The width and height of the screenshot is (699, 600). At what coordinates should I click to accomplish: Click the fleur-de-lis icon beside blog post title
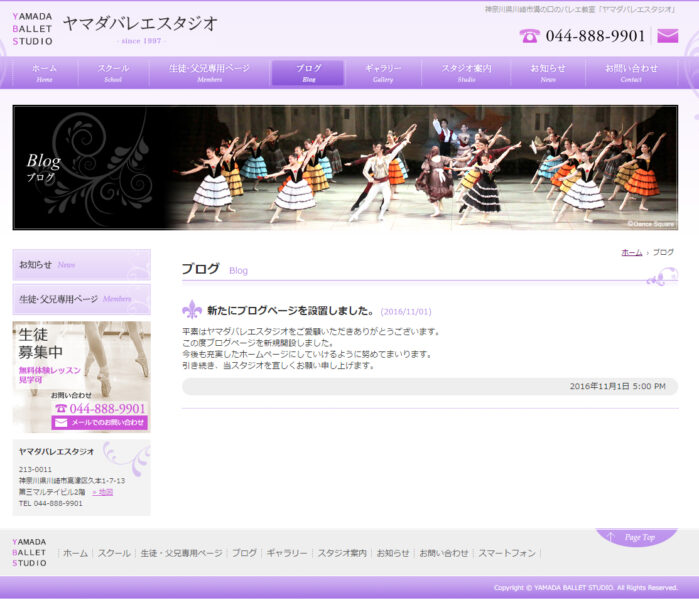[192, 309]
